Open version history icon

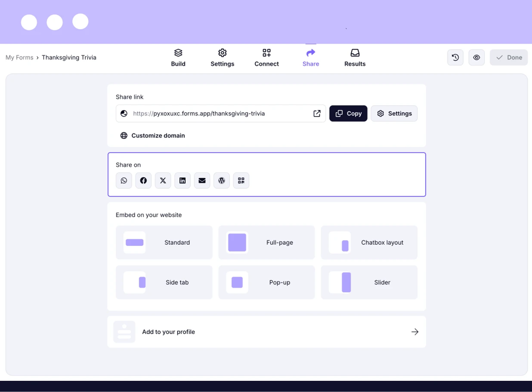click(455, 57)
